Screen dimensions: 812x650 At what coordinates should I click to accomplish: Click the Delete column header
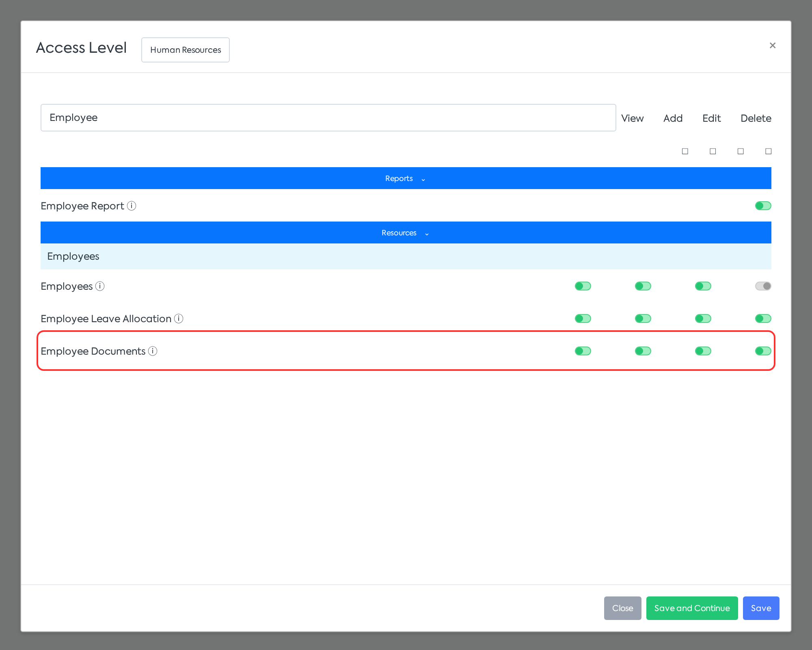click(x=756, y=118)
